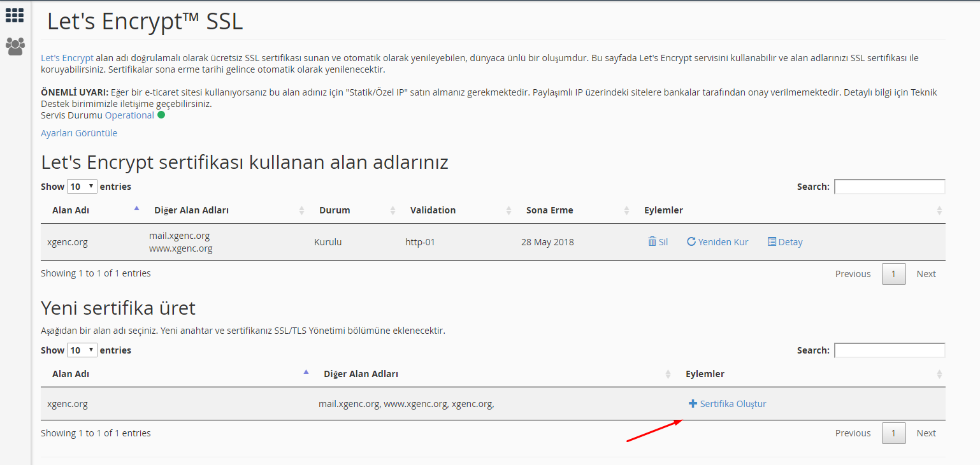
Task: Click the list icon beside Detay
Action: click(772, 242)
